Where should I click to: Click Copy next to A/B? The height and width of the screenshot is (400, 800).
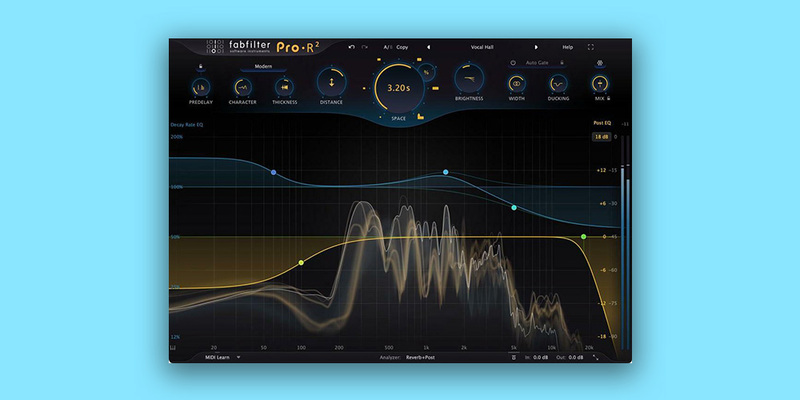pos(402,47)
